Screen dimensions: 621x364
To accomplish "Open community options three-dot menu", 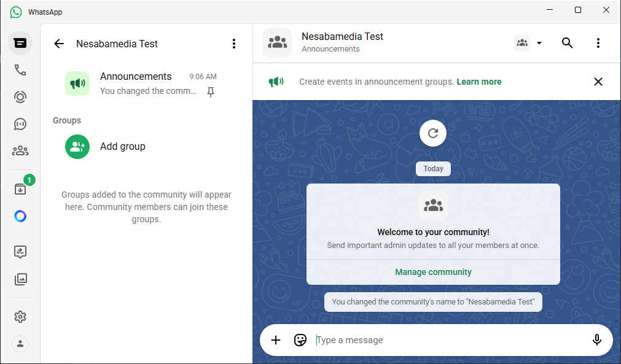I will pyautogui.click(x=233, y=44).
